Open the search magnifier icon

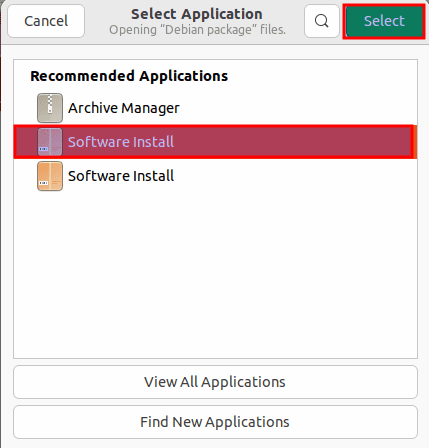click(322, 21)
